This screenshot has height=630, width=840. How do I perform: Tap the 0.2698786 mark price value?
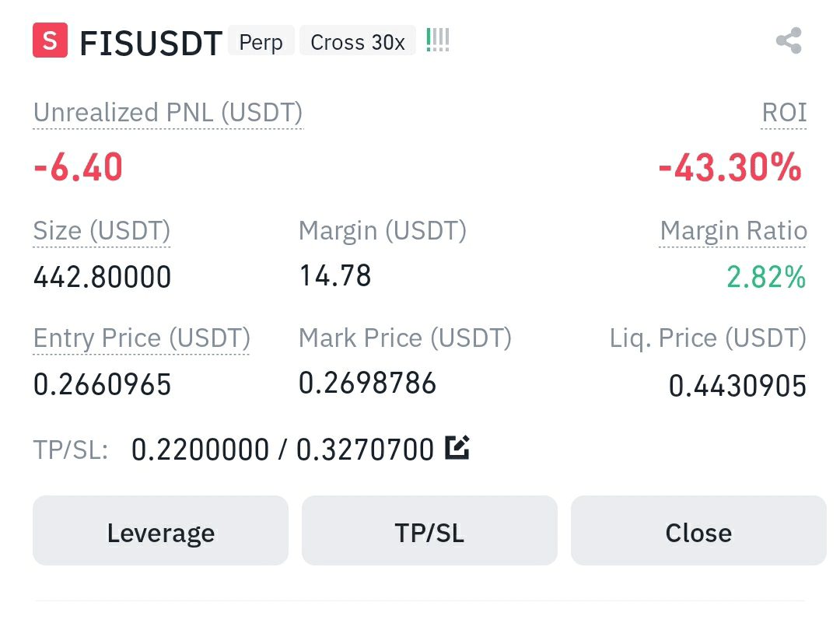367,383
